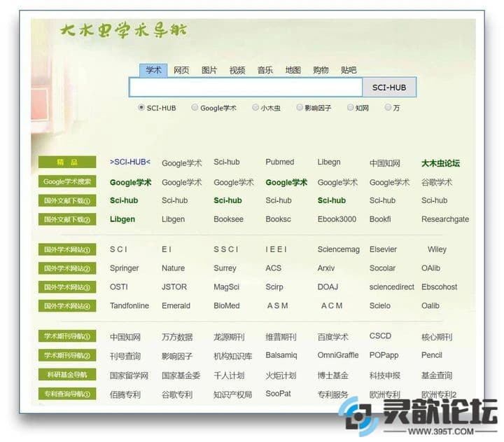
Task: Click the search text input box
Action: pyautogui.click(x=246, y=87)
